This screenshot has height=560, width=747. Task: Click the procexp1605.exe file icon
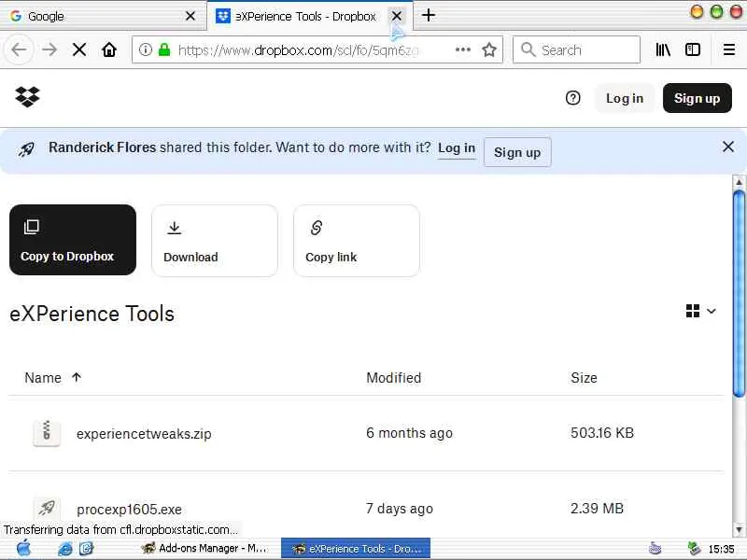pos(47,508)
